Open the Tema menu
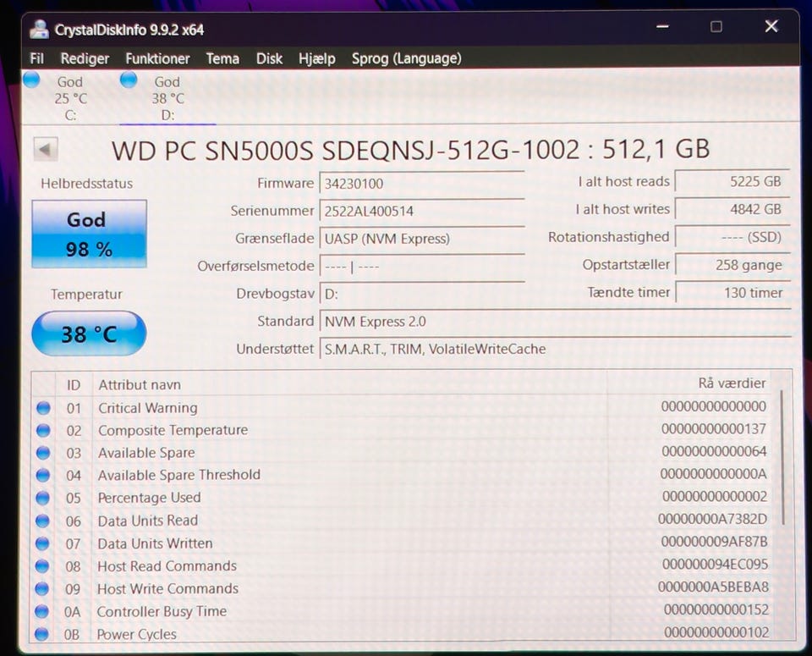The height and width of the screenshot is (656, 812). [x=222, y=58]
